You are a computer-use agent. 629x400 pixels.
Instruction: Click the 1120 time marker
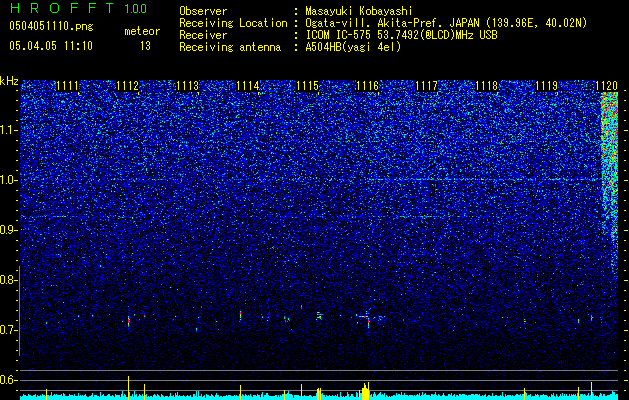pos(606,86)
